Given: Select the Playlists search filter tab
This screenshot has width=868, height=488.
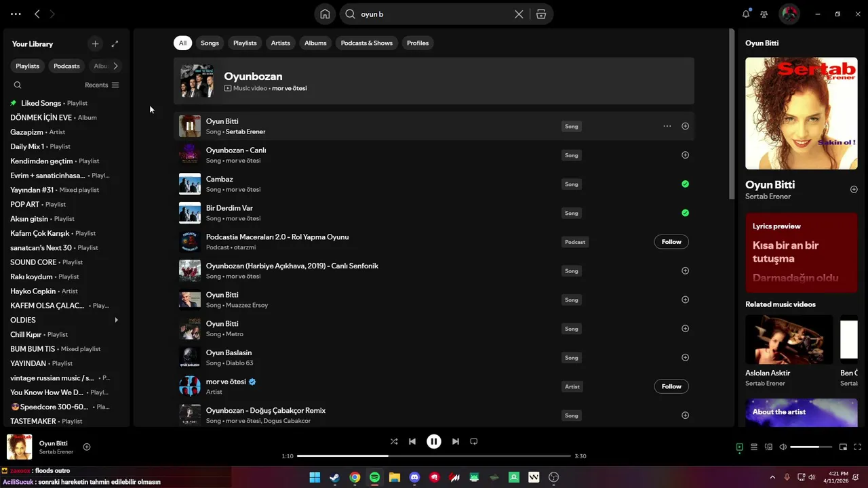Looking at the screenshot, I should click(245, 43).
